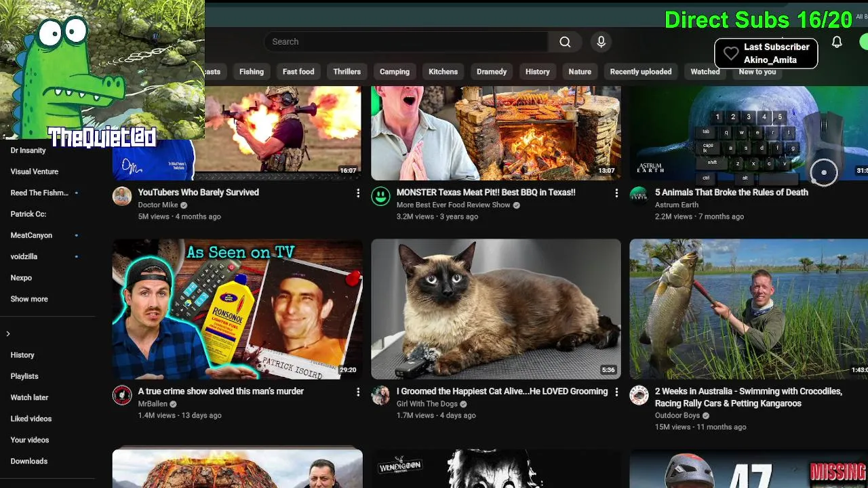Select the Watched filter chip
The width and height of the screenshot is (868, 488).
click(705, 72)
